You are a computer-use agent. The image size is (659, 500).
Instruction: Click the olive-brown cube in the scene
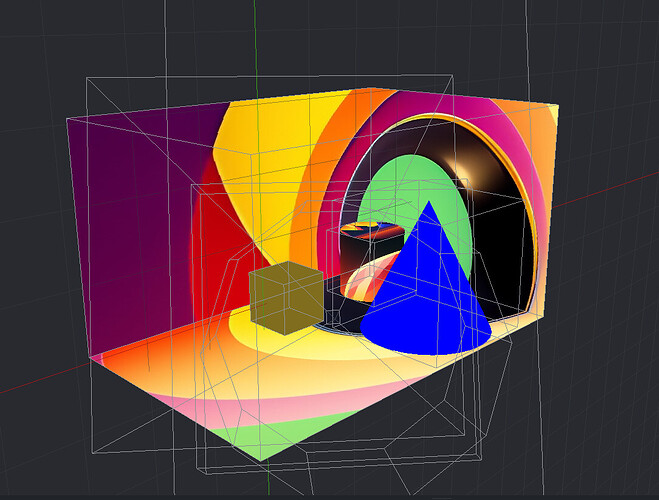284,299
